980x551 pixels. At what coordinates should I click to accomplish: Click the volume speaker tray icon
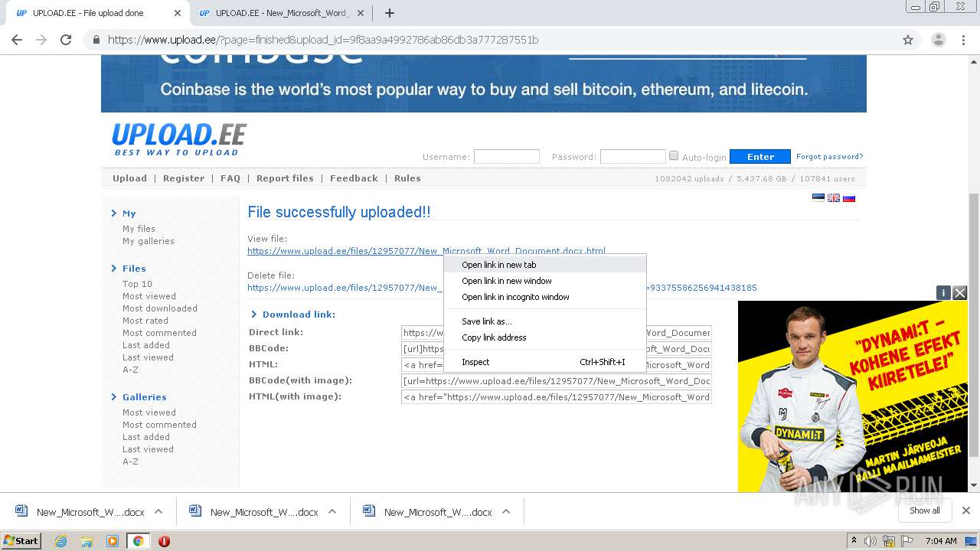(871, 541)
